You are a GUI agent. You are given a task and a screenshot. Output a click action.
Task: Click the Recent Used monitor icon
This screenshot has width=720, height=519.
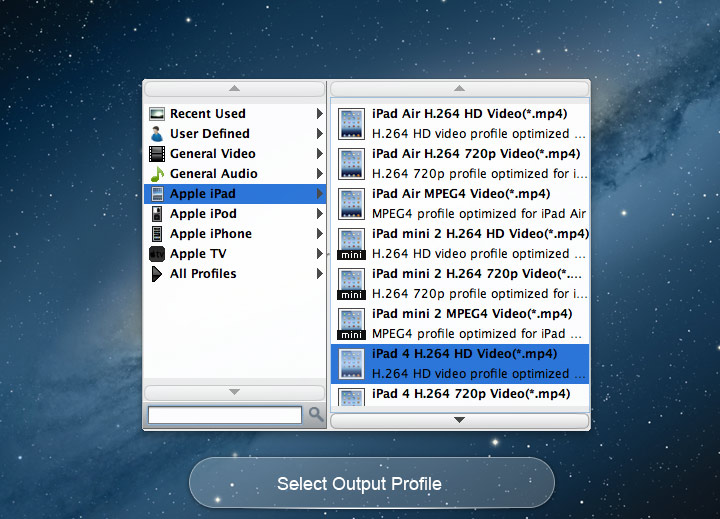pyautogui.click(x=157, y=114)
